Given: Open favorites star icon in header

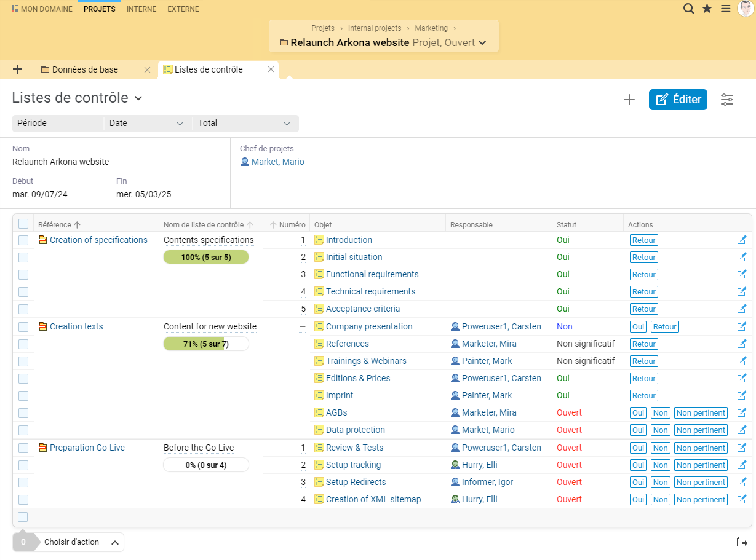Looking at the screenshot, I should [707, 9].
